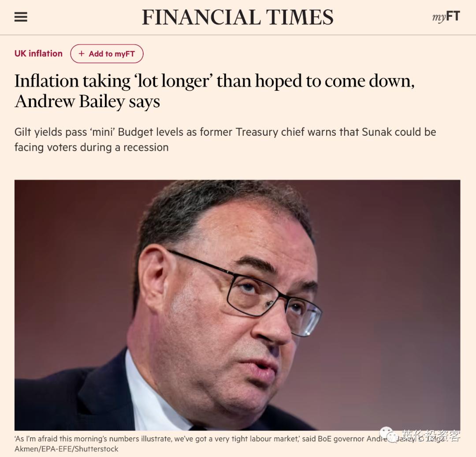This screenshot has height=457, width=476.
Task: Click the article headline about inflation
Action: pyautogui.click(x=215, y=91)
